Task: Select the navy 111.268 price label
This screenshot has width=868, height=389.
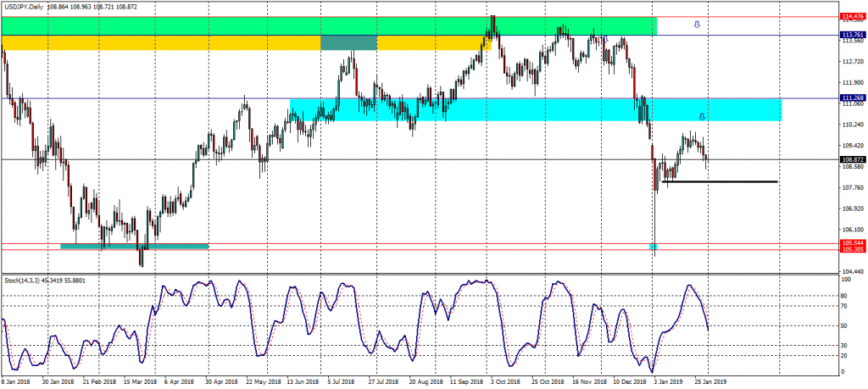Action: point(852,98)
